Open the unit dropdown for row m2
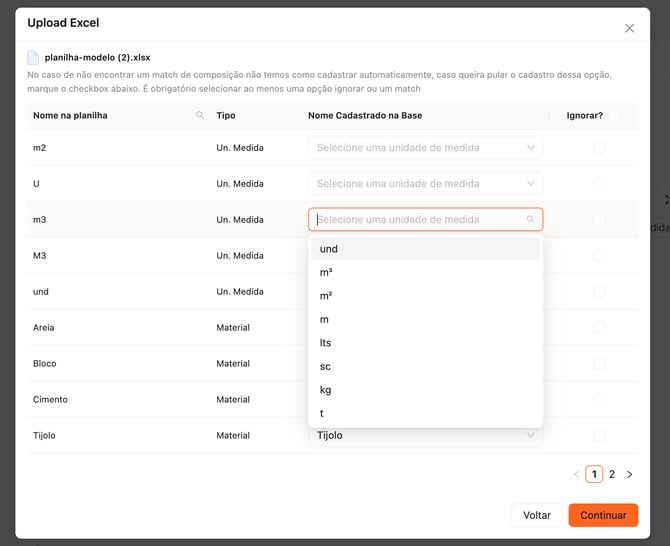Screen dimensions: 670x546 point(425,148)
